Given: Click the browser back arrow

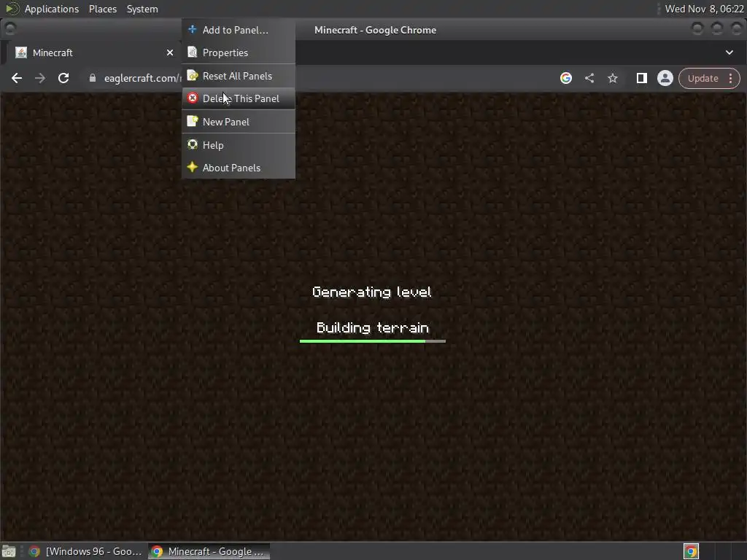Looking at the screenshot, I should coord(17,78).
